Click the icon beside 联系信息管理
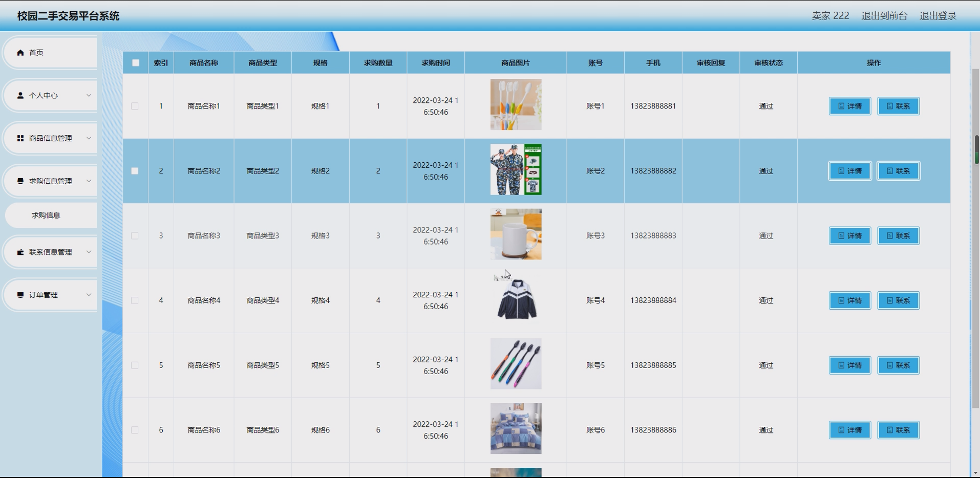Screen dimensions: 980x478 pos(20,252)
